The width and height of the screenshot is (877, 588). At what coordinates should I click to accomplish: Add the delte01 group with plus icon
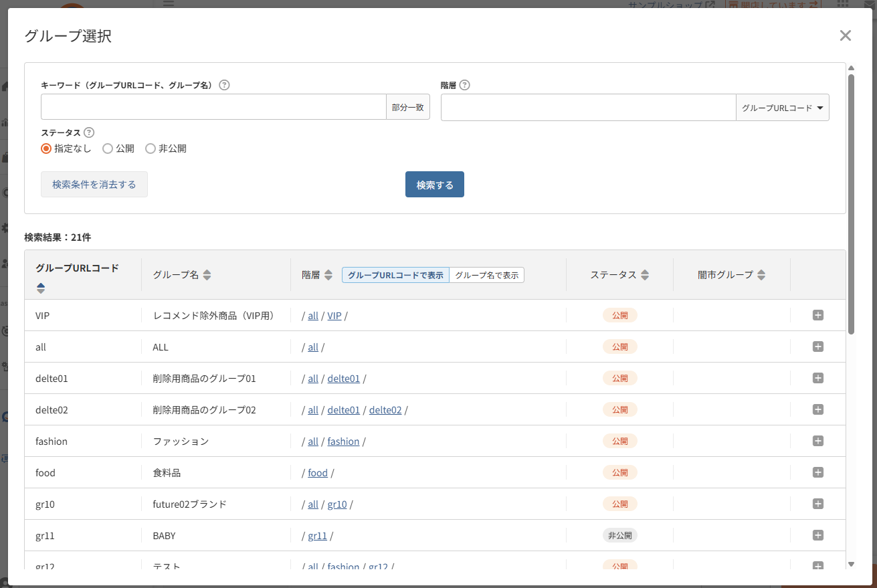coord(817,378)
